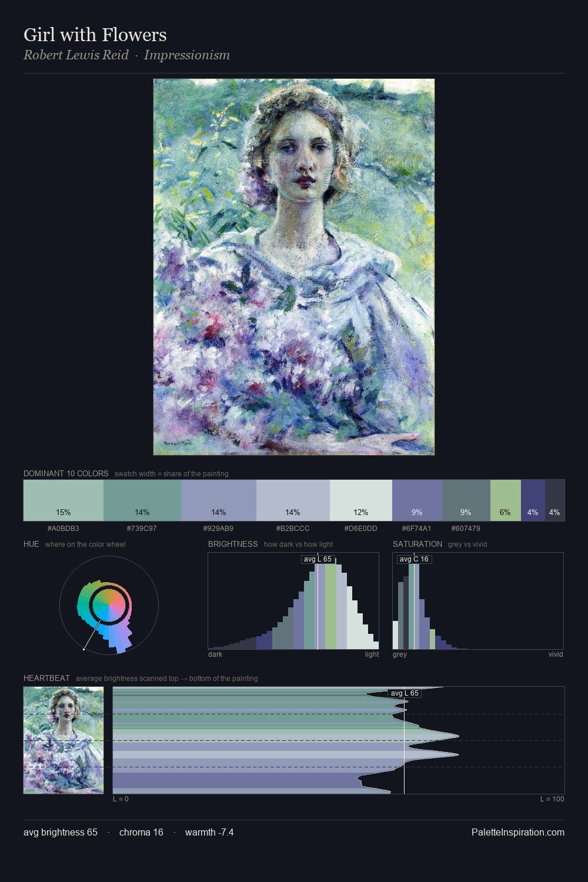Click the heartbeat 'avg L 65' label

(405, 693)
